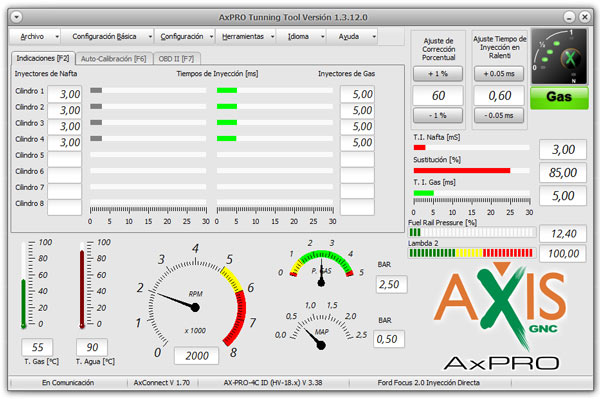
Task: Click the gas pressure BAR value 2,50
Action: [391, 284]
